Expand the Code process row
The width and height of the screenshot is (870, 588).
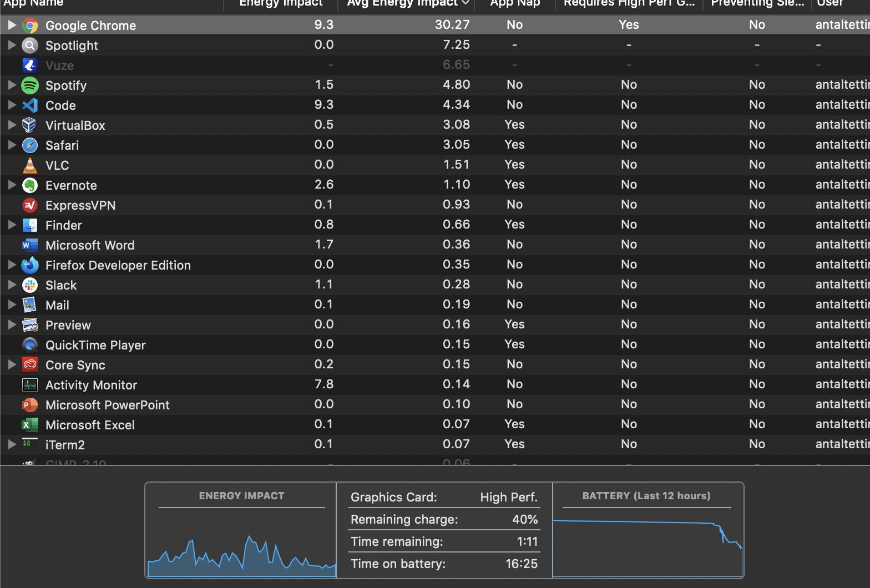coord(12,105)
